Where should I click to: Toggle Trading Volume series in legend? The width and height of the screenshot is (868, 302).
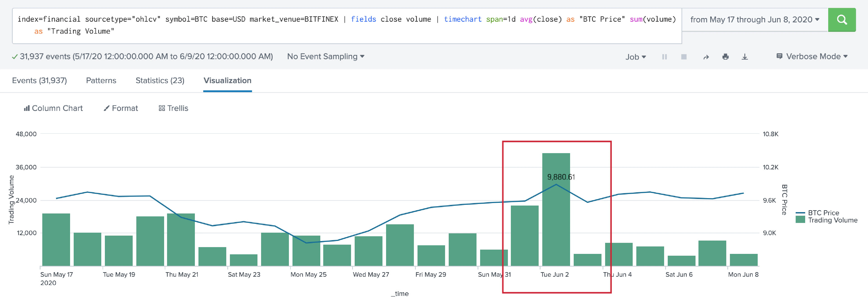tap(826, 220)
